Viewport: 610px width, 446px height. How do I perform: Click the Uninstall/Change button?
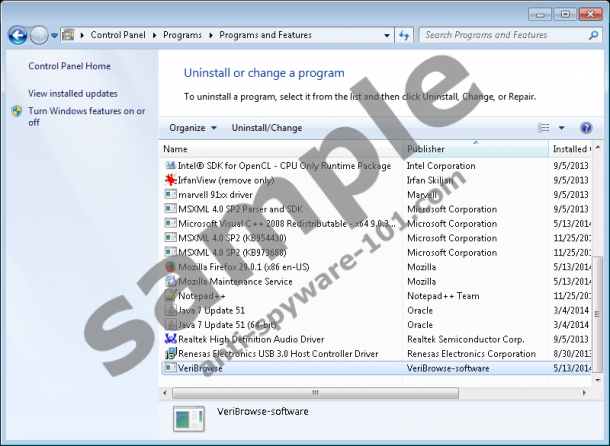(266, 128)
